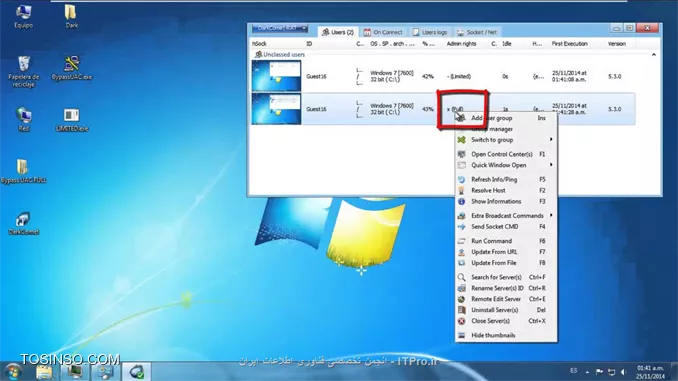Choose Update From File menu entry
Image resolution: width=678 pixels, height=381 pixels.
506,263
